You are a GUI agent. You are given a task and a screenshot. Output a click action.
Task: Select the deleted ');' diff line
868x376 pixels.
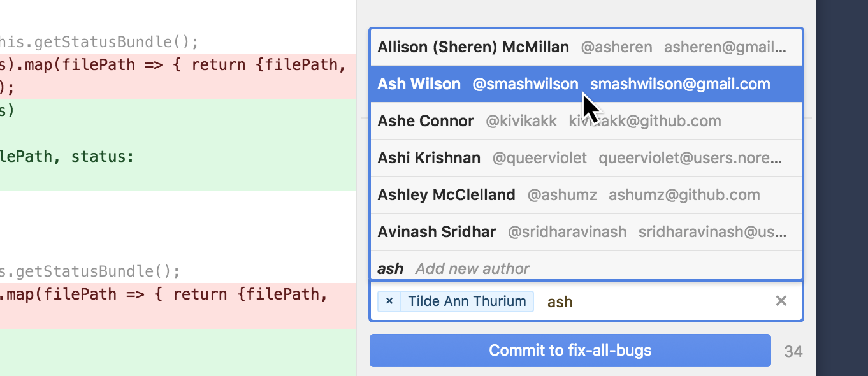click(178, 88)
